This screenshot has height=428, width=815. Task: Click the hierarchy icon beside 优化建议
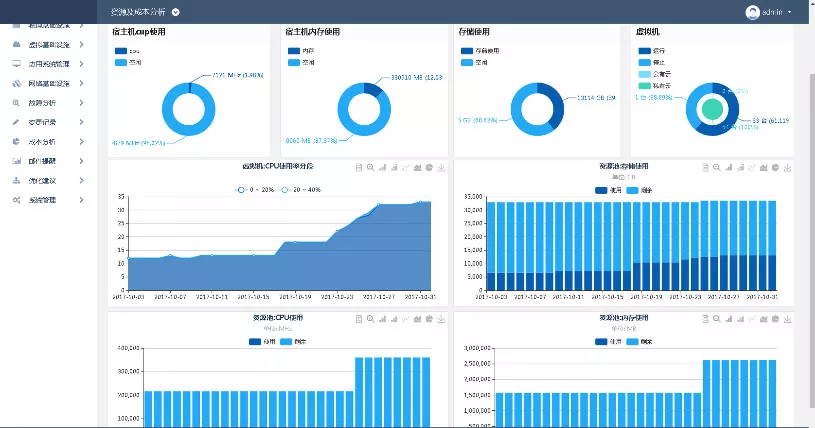tap(17, 180)
